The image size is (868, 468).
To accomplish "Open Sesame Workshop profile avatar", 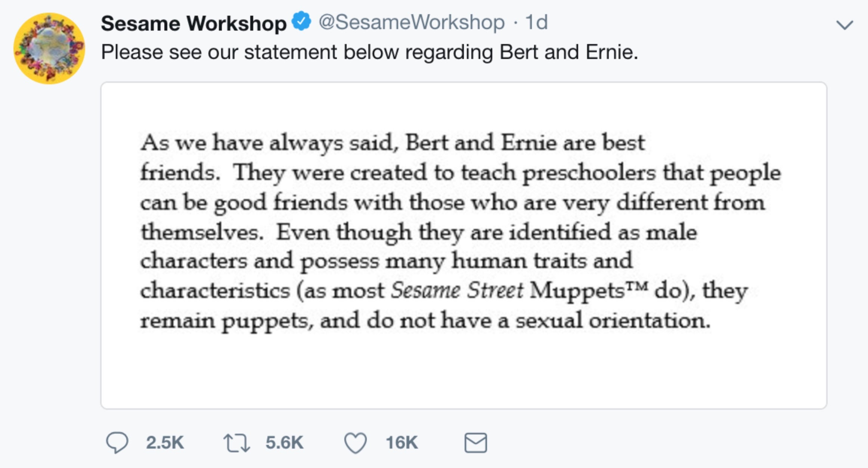I will coord(49,49).
